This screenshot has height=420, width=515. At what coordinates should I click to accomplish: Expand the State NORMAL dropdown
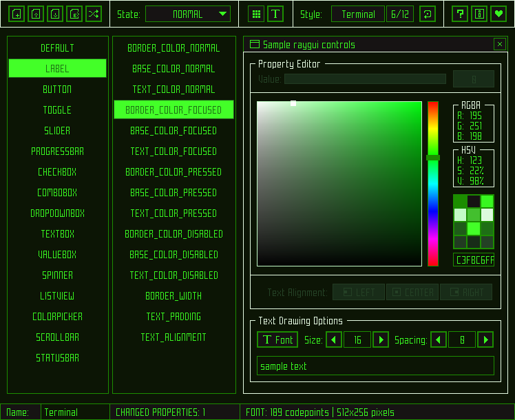tap(188, 14)
